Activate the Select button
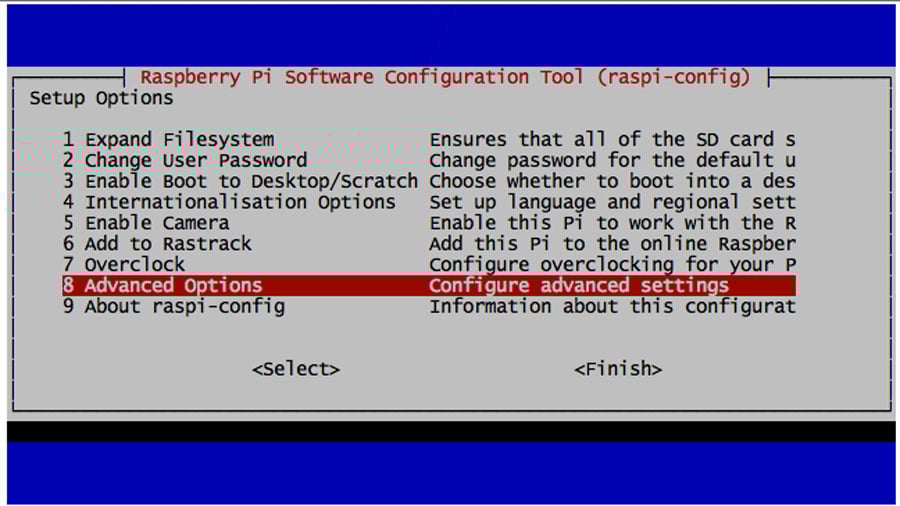This screenshot has height=506, width=900. tap(296, 369)
